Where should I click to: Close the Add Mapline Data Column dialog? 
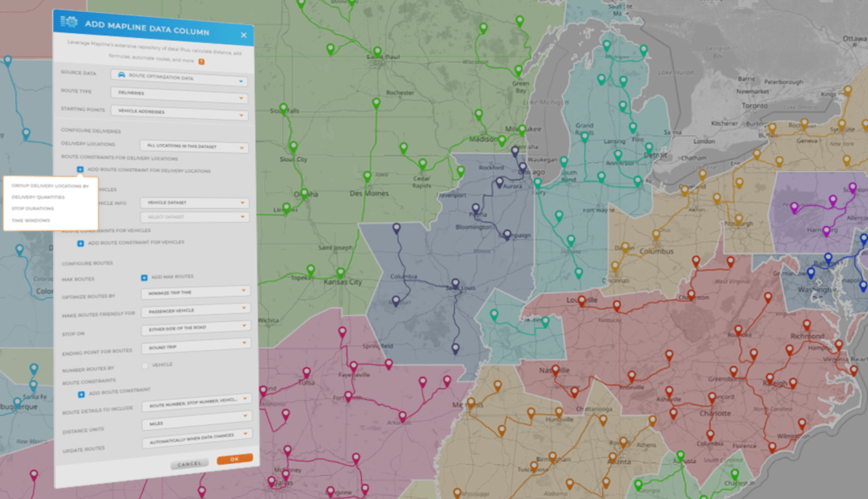(243, 35)
